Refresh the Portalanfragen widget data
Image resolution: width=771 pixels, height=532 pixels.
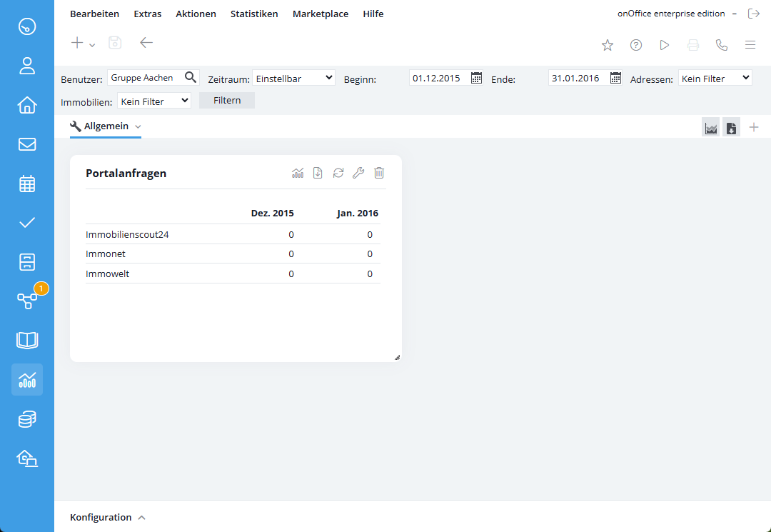click(x=338, y=173)
